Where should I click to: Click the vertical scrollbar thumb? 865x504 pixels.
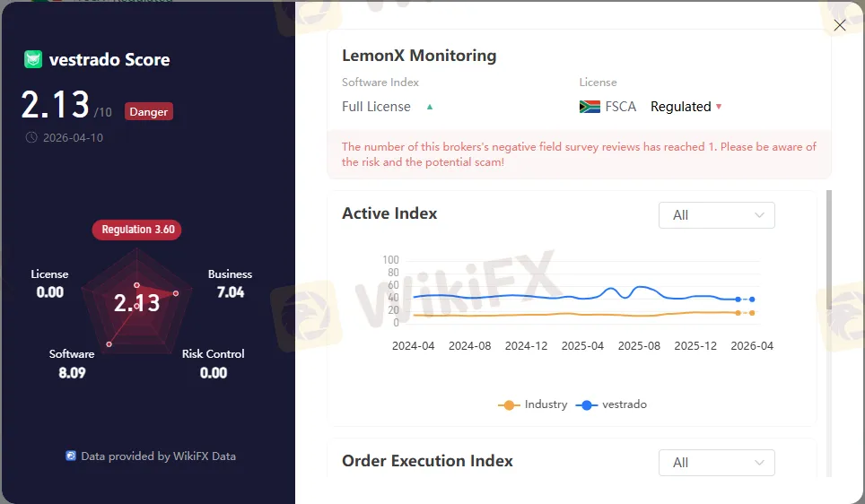pos(828,251)
